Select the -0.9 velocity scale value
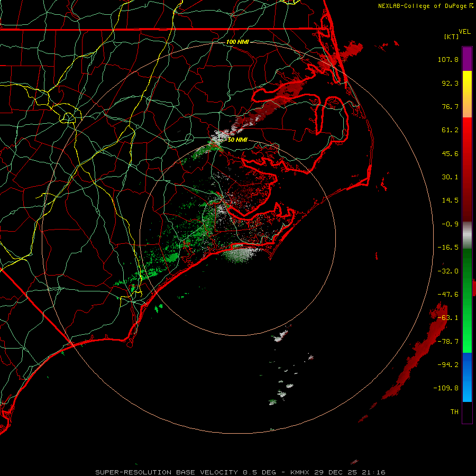Viewport: 476px width, 476px height. (450, 224)
